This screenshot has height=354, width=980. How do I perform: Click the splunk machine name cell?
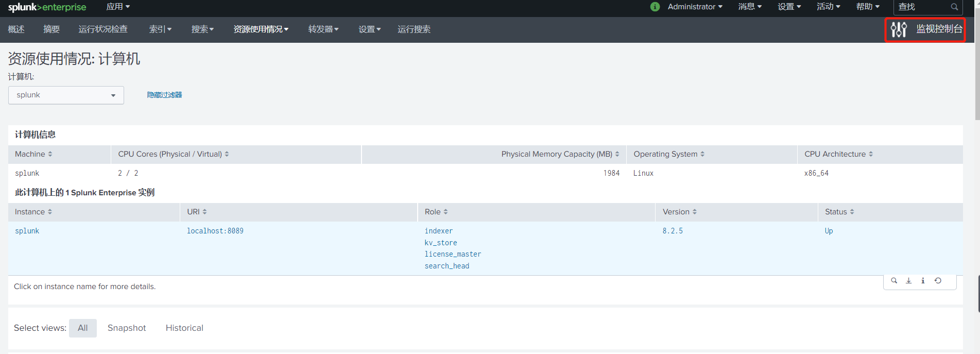coord(27,173)
